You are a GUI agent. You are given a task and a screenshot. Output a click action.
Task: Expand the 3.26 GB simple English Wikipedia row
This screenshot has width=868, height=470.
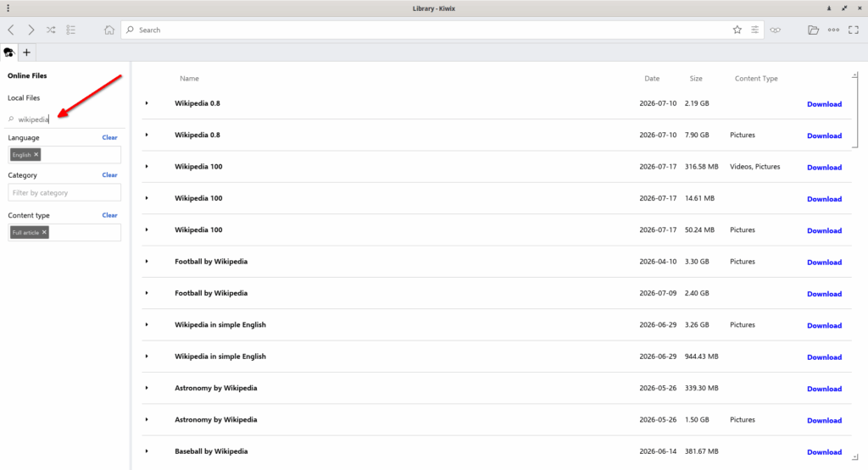147,324
